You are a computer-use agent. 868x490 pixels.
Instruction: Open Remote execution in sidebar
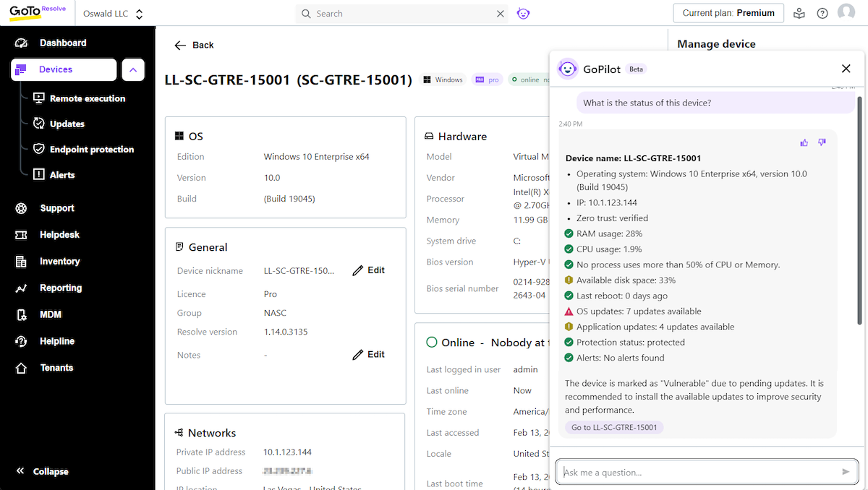point(87,98)
